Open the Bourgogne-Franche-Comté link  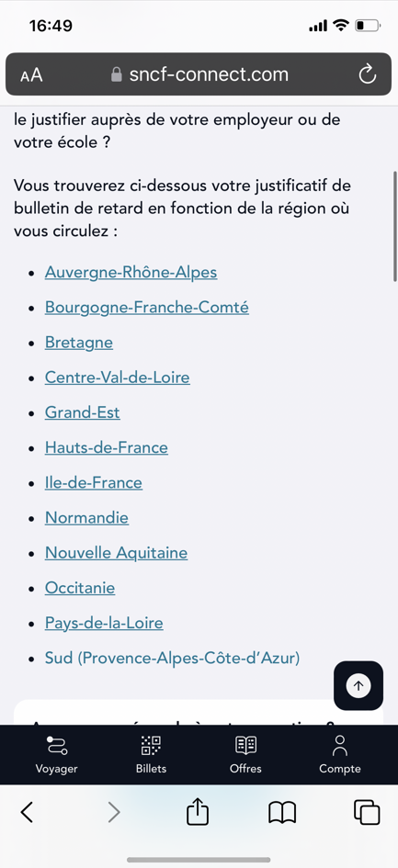click(x=147, y=307)
